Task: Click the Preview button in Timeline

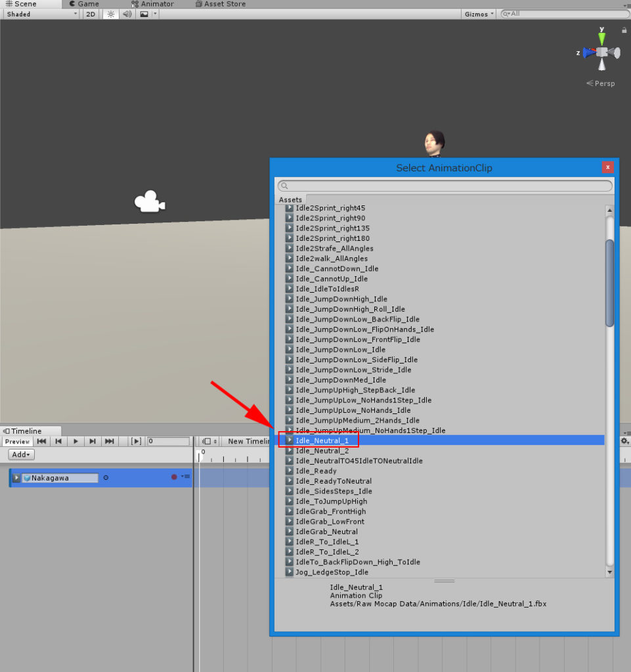Action: coord(17,441)
